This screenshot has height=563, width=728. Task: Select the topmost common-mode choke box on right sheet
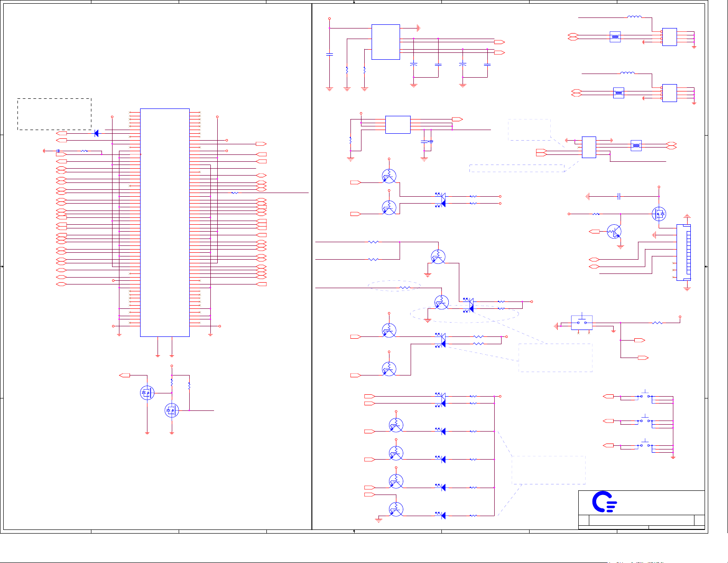point(615,37)
